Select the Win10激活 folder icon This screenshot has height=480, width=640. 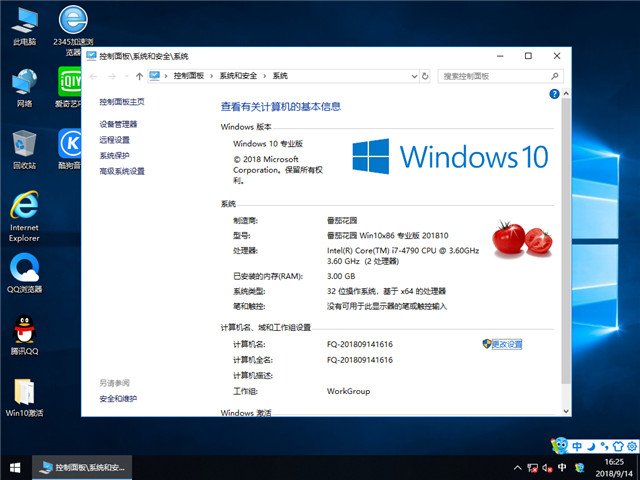(x=24, y=398)
